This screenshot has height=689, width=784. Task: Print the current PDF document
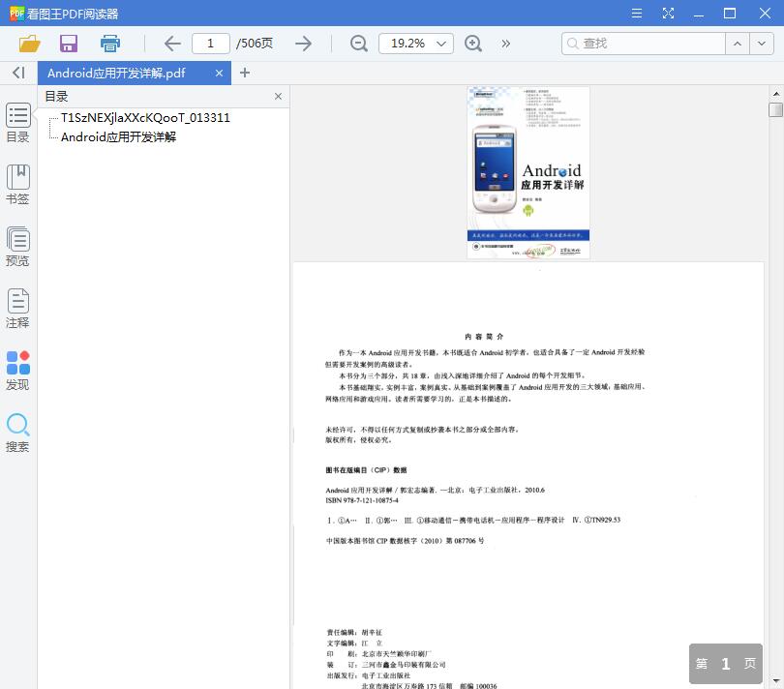[109, 44]
